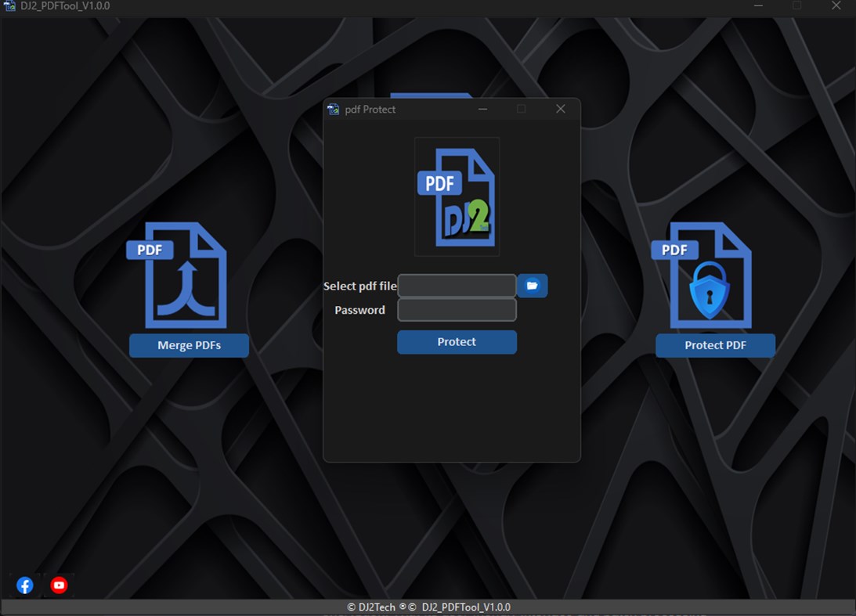Click the Merge PDFs label button
This screenshot has height=616, width=856.
click(188, 345)
